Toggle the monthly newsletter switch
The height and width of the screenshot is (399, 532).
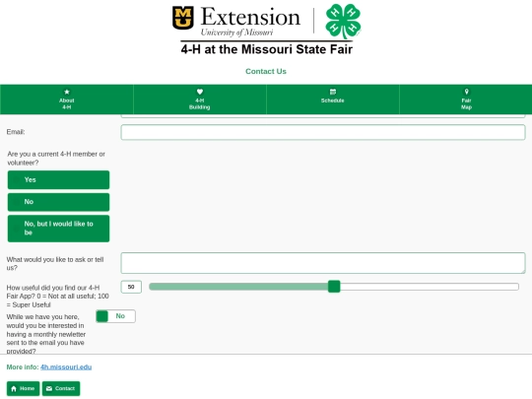click(x=115, y=316)
